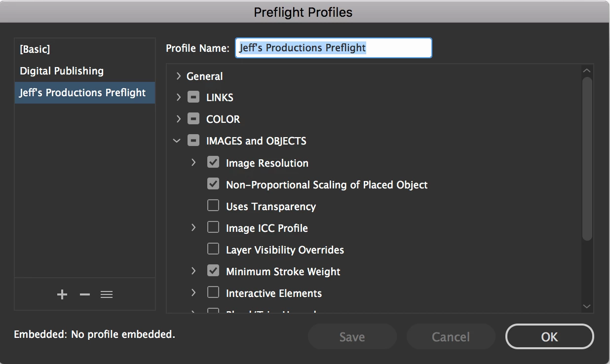The width and height of the screenshot is (610, 364).
Task: Click IMAGES and OBJECTS mixed-state box icon
Action: [x=193, y=141]
